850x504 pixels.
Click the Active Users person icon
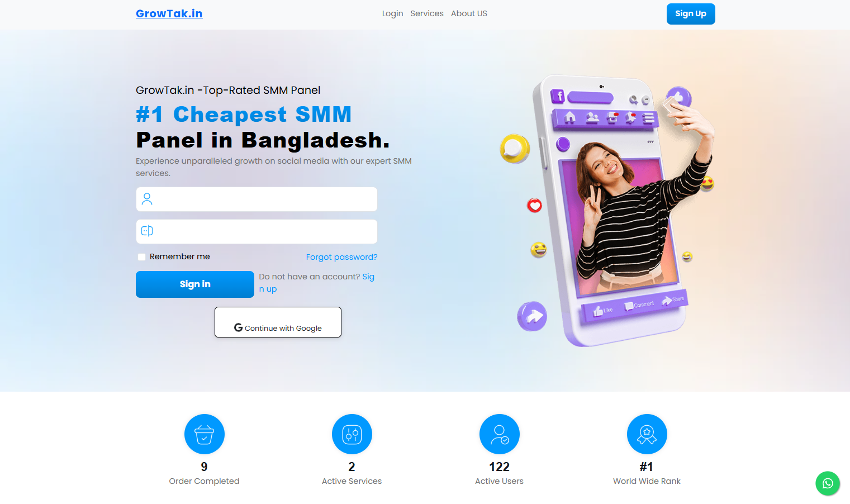click(x=500, y=434)
